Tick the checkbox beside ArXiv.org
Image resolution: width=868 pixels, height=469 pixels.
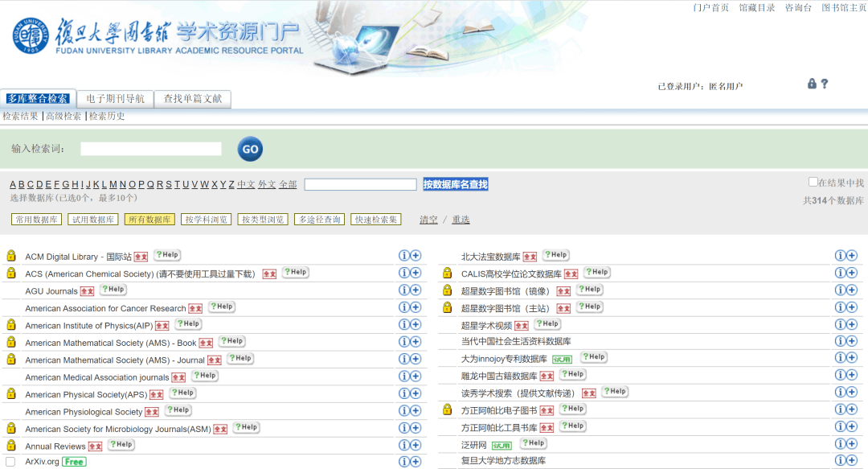point(10,462)
